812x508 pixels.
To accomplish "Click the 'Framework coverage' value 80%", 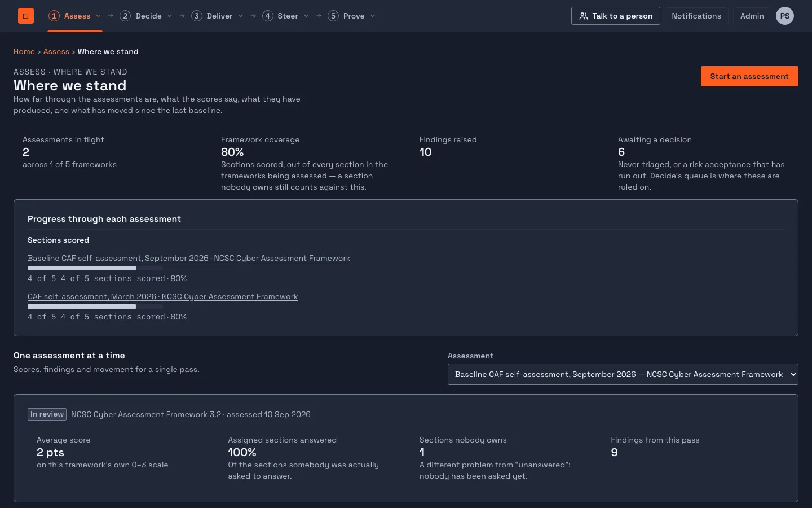I will pyautogui.click(x=232, y=152).
